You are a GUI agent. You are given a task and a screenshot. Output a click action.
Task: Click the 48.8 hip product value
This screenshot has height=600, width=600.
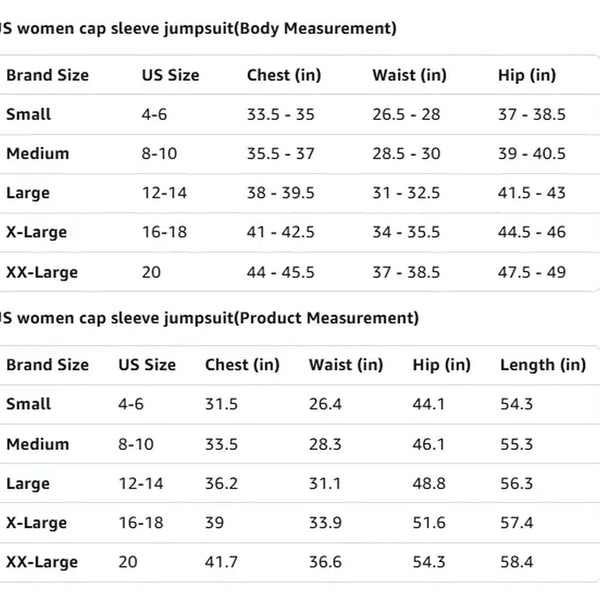click(429, 483)
